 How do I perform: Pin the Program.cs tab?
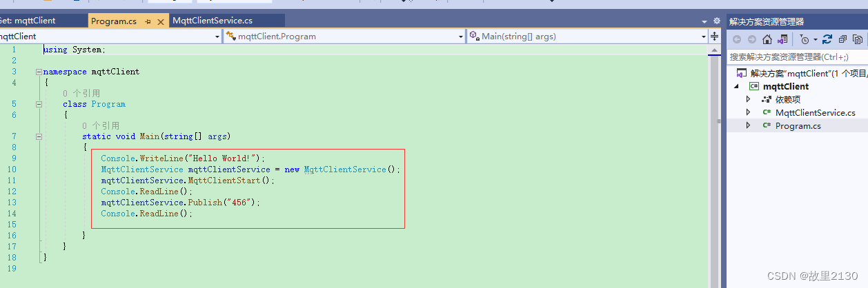148,21
